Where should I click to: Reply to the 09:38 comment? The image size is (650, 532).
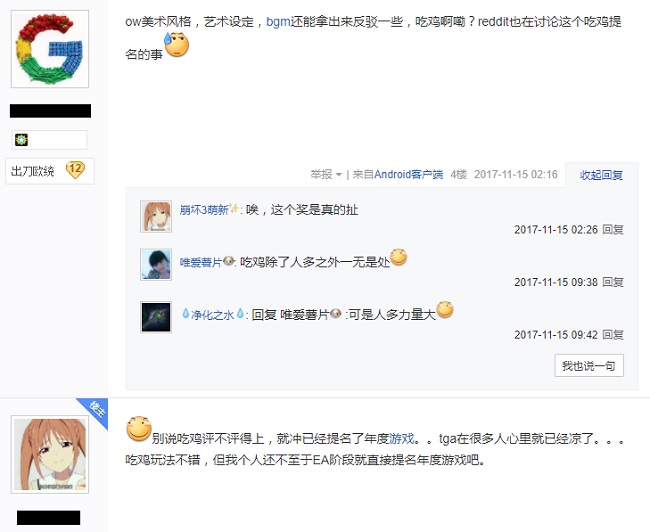[613, 282]
